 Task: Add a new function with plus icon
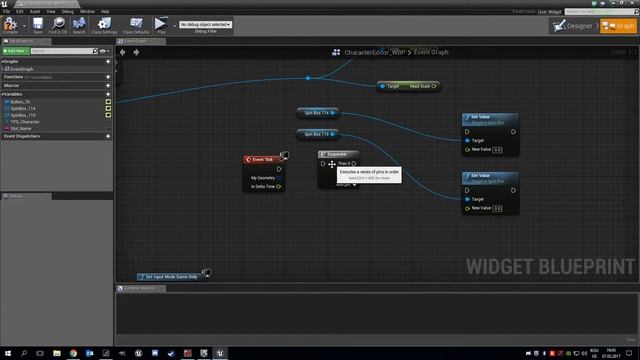(108, 77)
